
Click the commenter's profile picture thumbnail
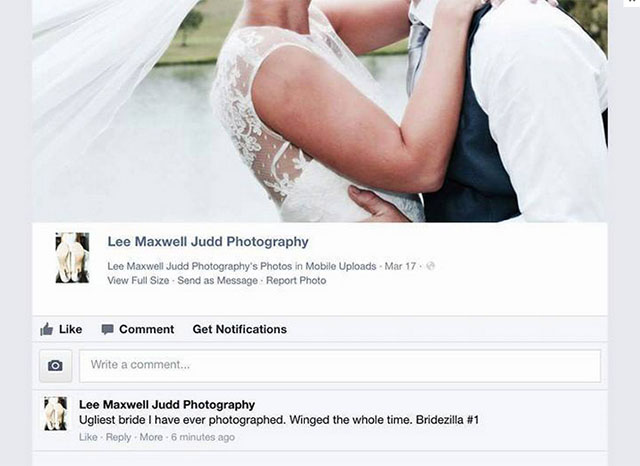click(x=56, y=414)
